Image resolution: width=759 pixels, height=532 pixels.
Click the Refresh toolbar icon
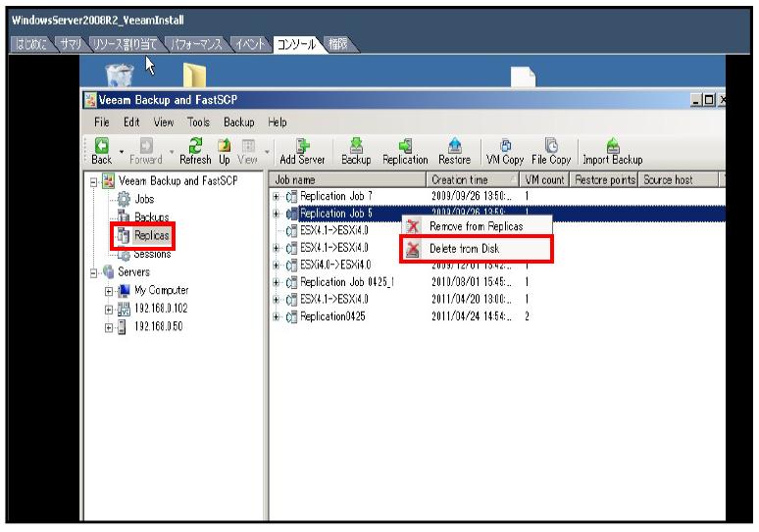[195, 151]
